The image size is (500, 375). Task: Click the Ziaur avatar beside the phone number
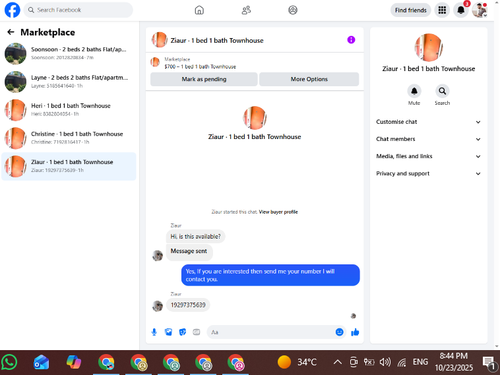click(157, 305)
